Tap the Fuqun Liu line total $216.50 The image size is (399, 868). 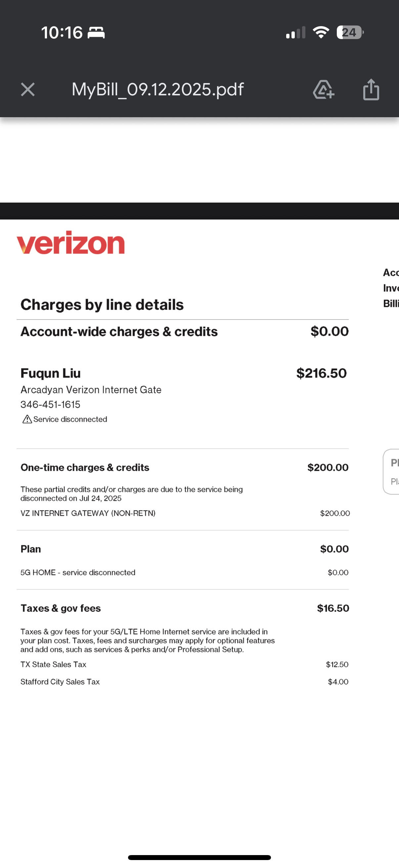pyautogui.click(x=321, y=373)
